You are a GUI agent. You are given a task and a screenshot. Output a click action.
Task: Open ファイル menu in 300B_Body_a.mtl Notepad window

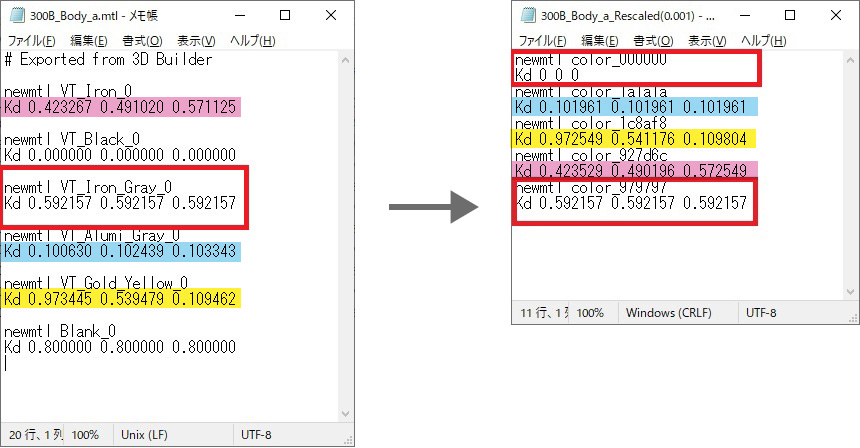31,41
